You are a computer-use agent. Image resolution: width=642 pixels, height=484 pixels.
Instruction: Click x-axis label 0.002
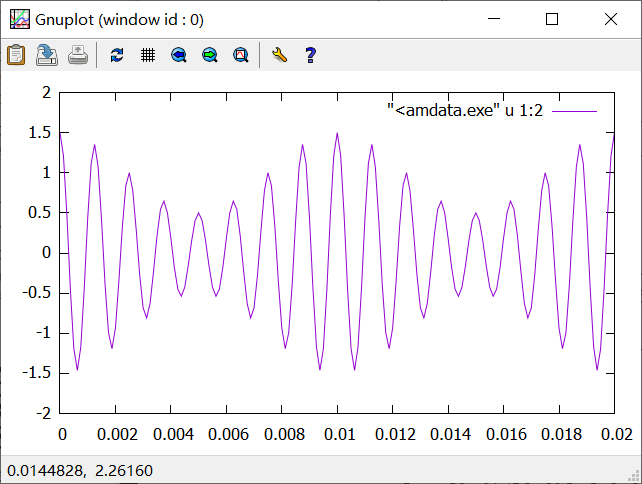(117, 434)
